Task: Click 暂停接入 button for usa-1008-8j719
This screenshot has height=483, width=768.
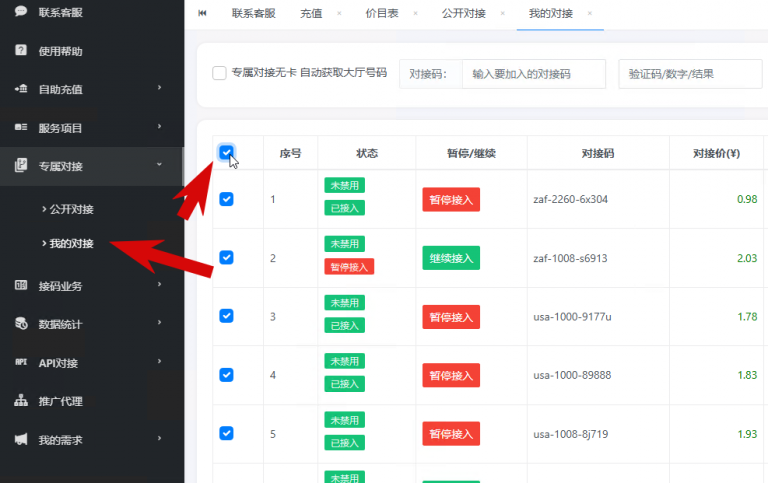Action: pos(451,434)
